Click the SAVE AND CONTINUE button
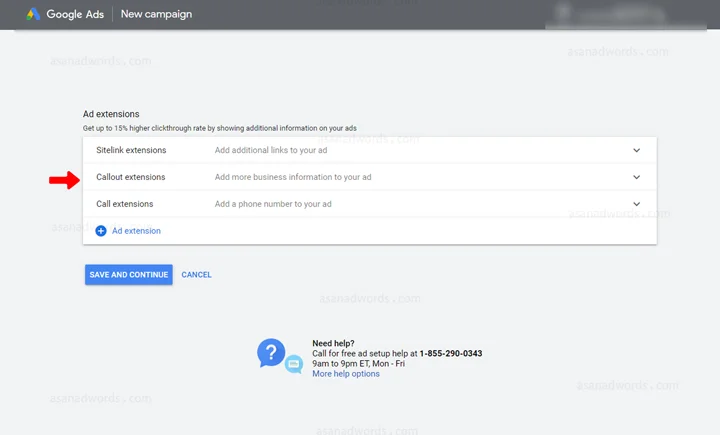Image resolution: width=720 pixels, height=435 pixels. tap(129, 275)
